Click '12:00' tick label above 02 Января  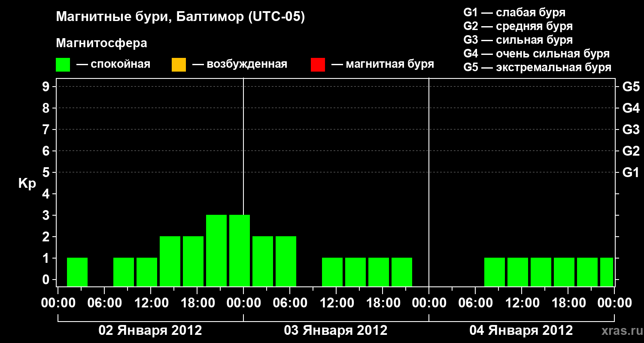pos(151,303)
